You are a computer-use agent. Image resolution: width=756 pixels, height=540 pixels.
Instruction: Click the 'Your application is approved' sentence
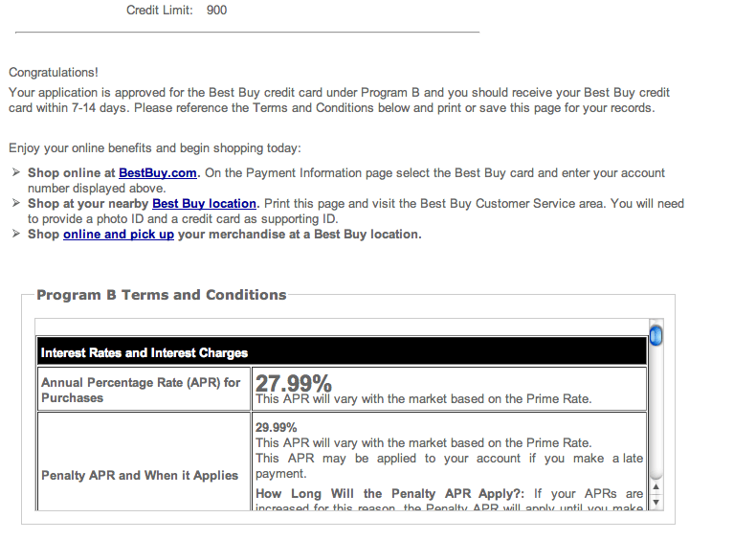pos(339,100)
